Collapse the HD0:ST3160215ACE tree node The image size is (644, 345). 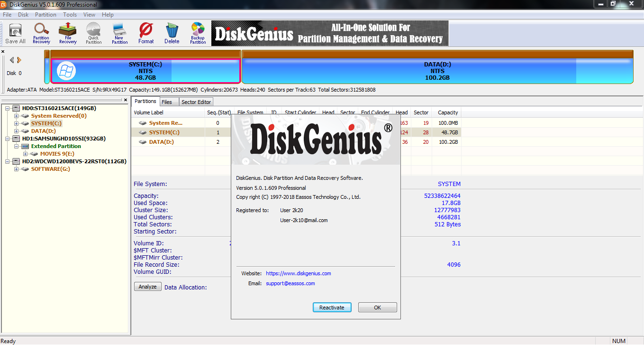pyautogui.click(x=8, y=108)
